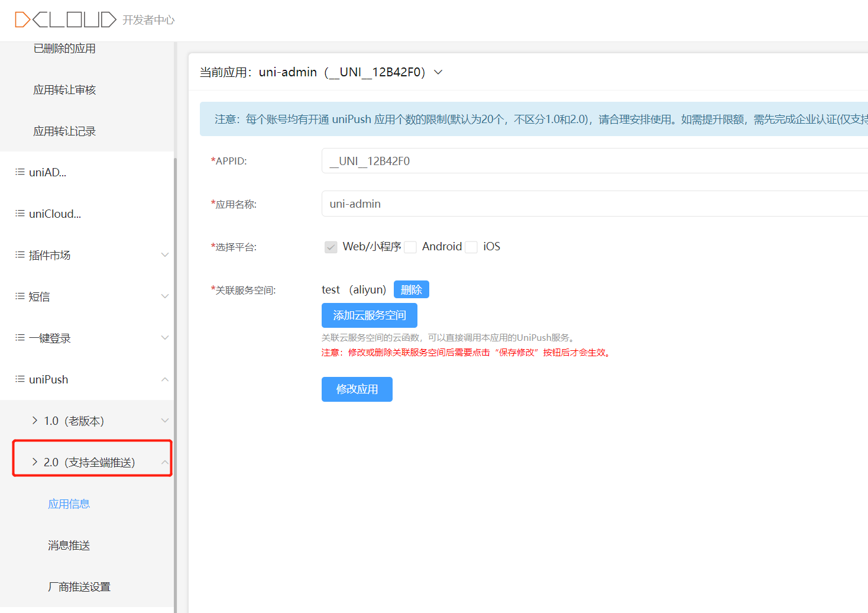Click the list icon beside uniPush
Image resolution: width=868 pixels, height=613 pixels.
pos(20,379)
